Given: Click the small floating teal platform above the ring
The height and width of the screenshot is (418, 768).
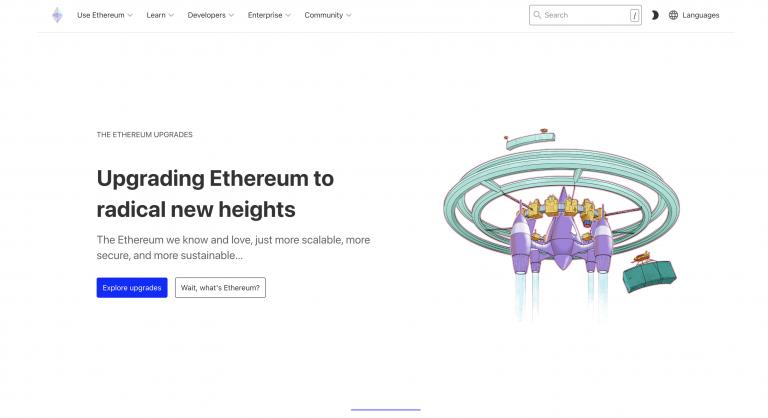Looking at the screenshot, I should pyautogui.click(x=530, y=140).
